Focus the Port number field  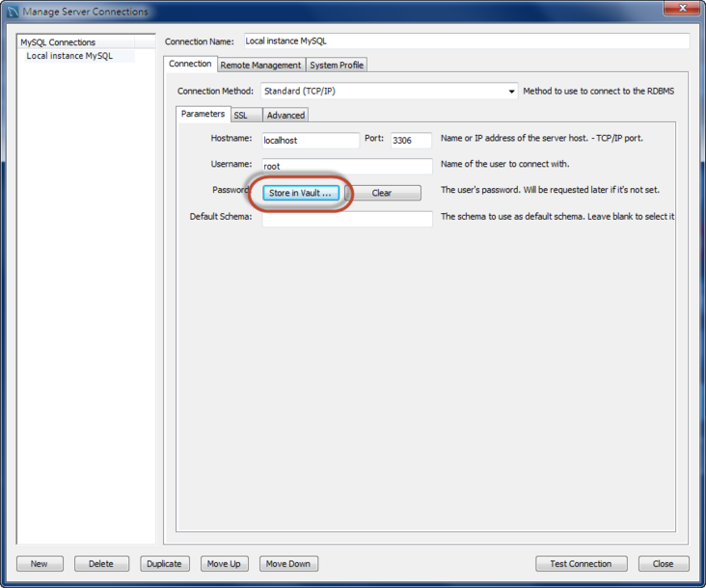[411, 141]
